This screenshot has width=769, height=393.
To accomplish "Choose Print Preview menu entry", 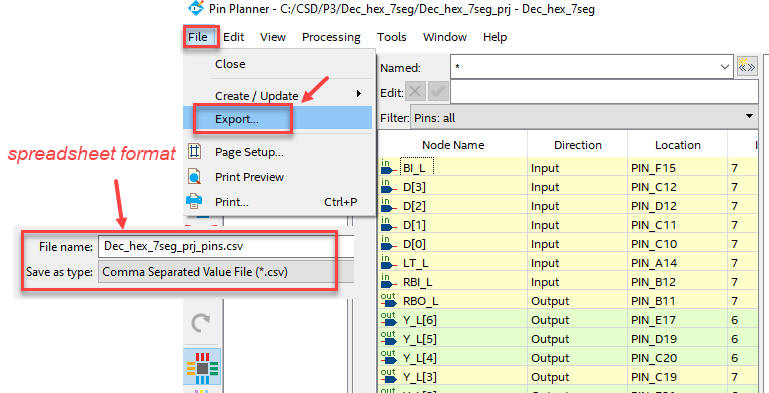I will coord(278,177).
